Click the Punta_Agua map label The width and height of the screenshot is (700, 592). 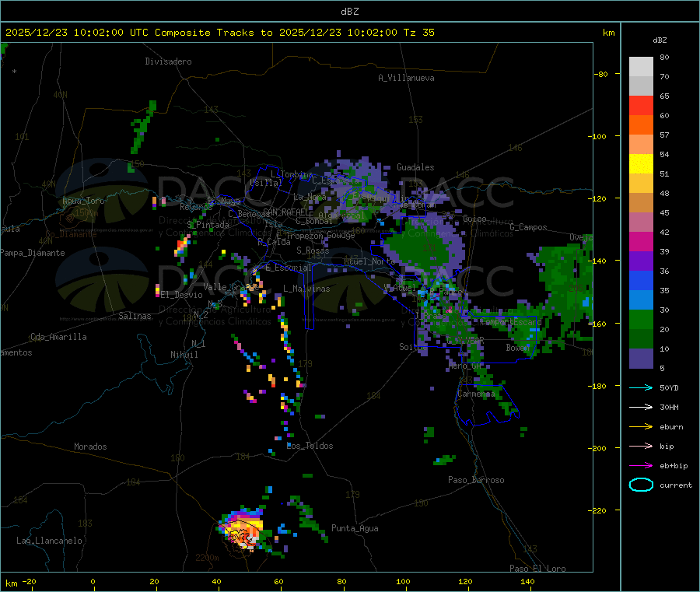pos(355,528)
